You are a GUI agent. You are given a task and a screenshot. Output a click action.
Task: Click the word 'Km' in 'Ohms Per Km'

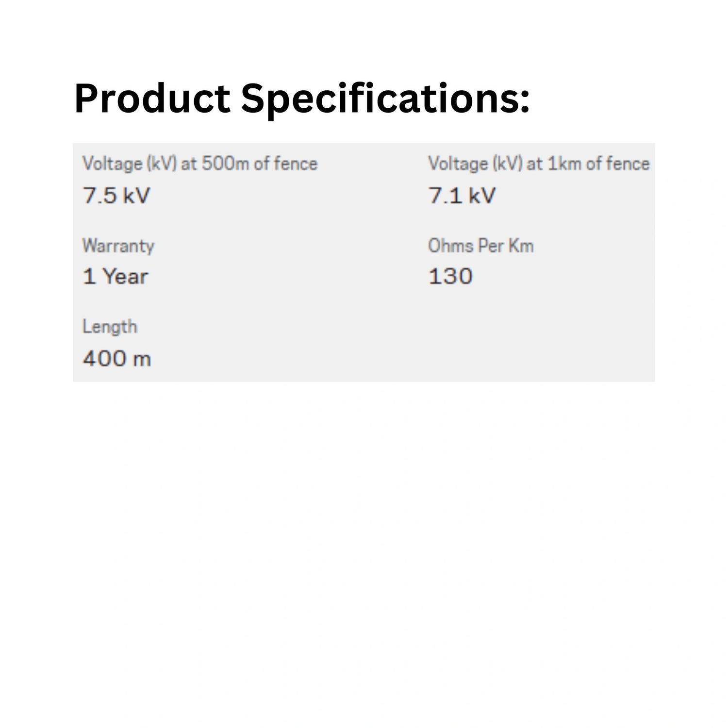[x=521, y=246]
